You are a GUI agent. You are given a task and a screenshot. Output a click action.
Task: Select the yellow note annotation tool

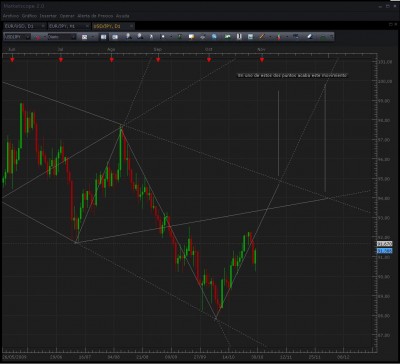(x=191, y=37)
